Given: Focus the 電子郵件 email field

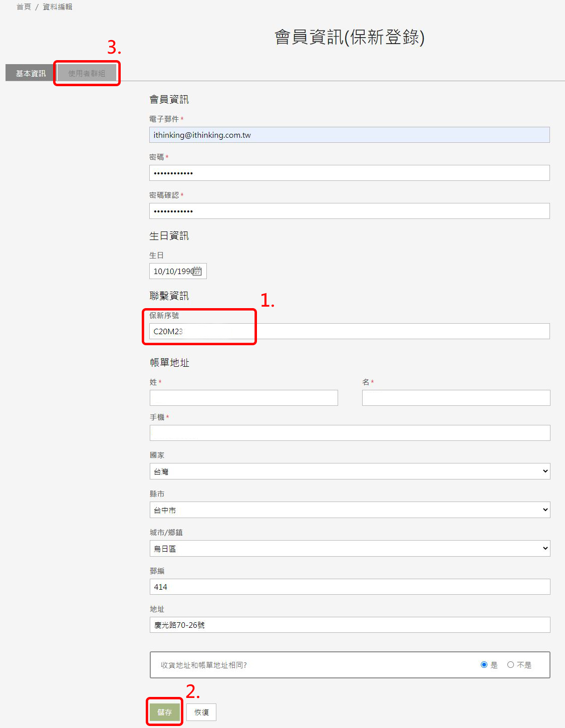Looking at the screenshot, I should click(349, 135).
